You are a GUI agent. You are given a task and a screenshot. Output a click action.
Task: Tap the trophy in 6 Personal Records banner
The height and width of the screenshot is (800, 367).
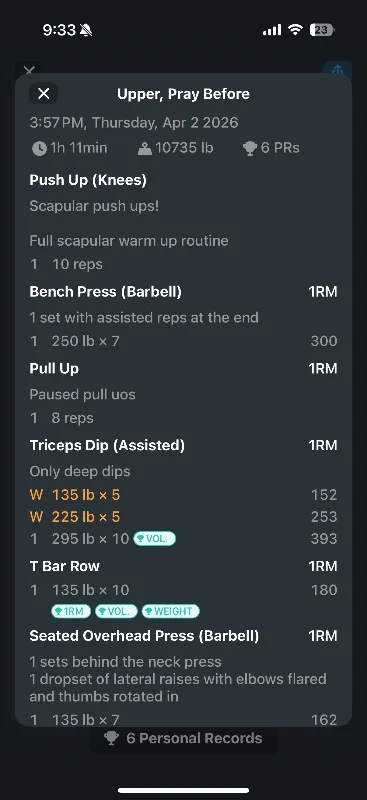click(x=111, y=738)
